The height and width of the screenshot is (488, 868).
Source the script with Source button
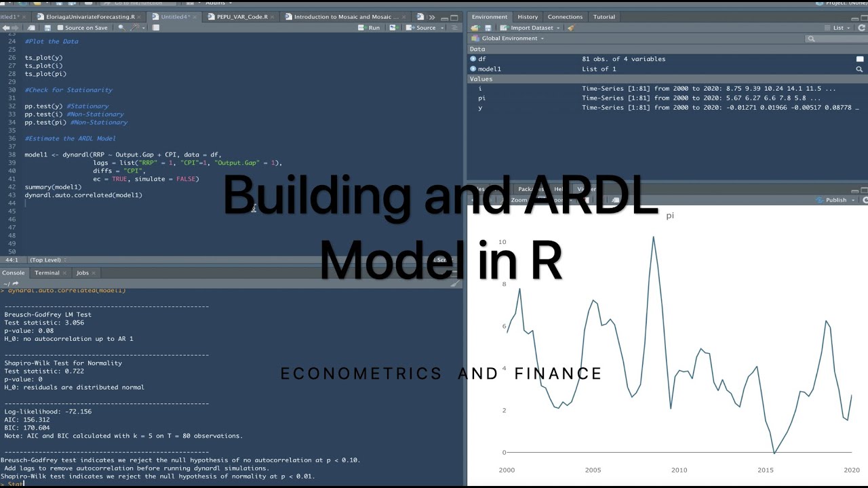coord(422,28)
